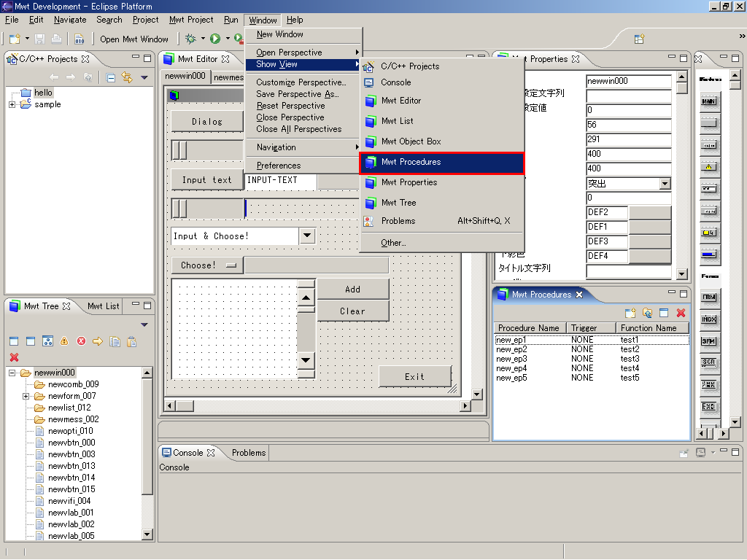Image resolution: width=747 pixels, height=560 pixels.
Task: Select the MAIN object in the palette
Action: pyautogui.click(x=709, y=101)
